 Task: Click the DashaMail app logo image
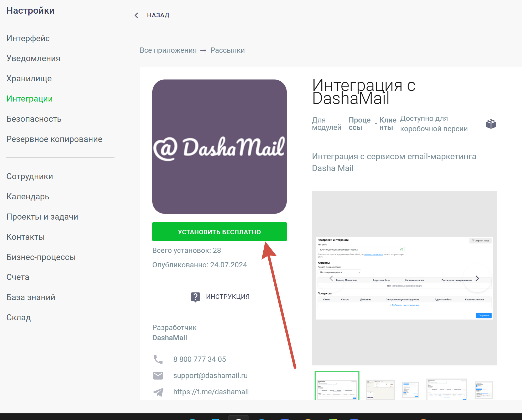(219, 147)
